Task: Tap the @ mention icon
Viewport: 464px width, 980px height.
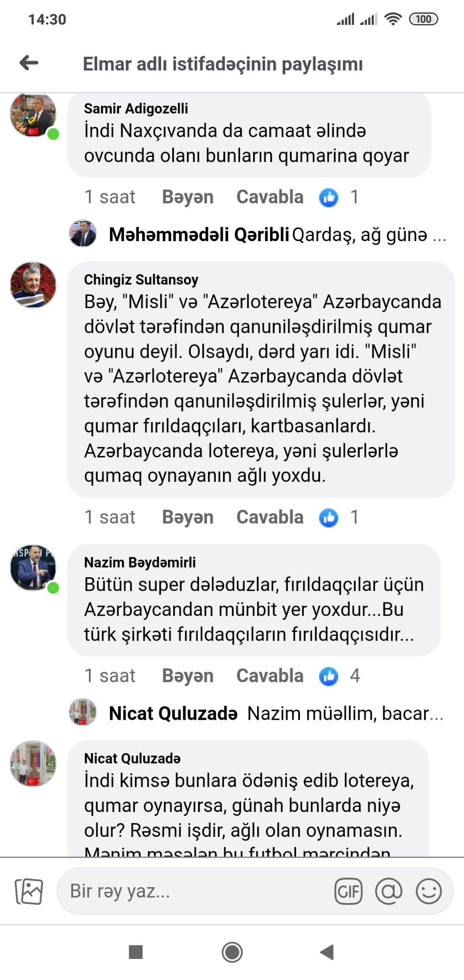Action: pos(388,891)
